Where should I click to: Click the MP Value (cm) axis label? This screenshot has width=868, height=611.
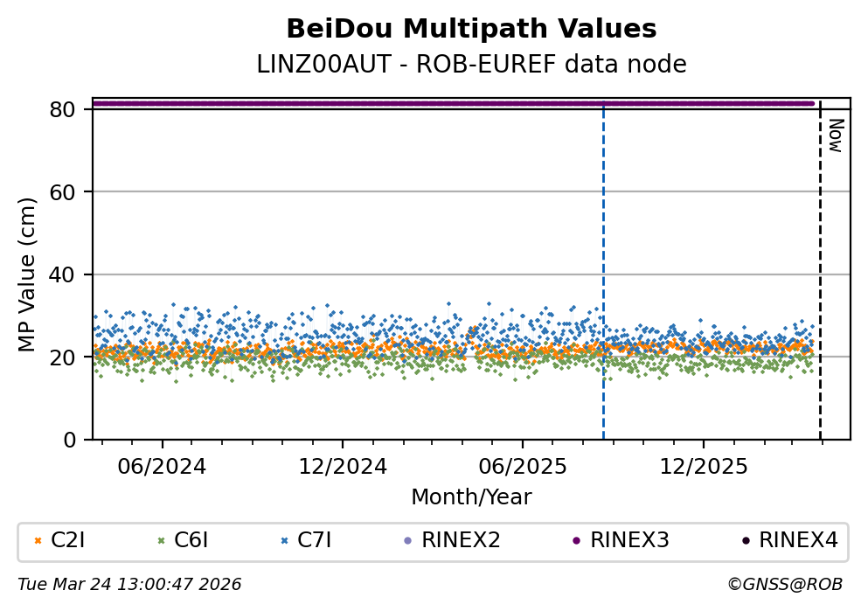(x=28, y=274)
